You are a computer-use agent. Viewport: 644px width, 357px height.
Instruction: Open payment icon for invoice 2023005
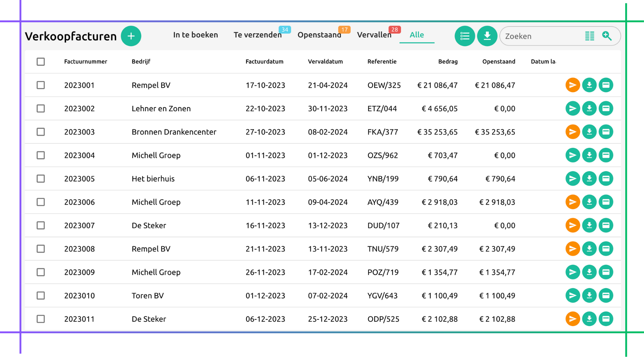606,179
